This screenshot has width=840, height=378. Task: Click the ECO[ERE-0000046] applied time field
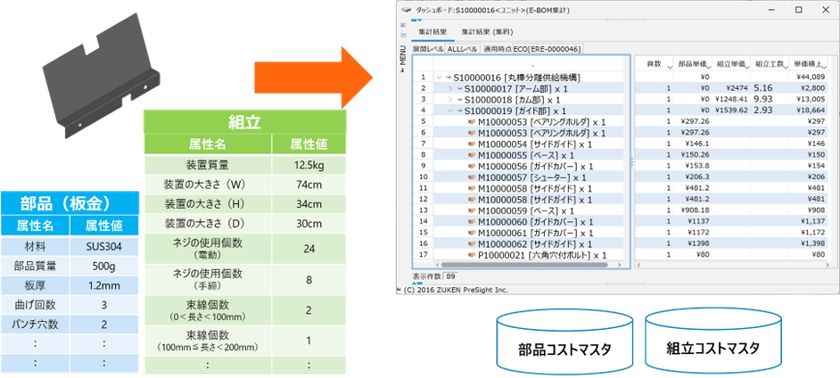pyautogui.click(x=547, y=49)
